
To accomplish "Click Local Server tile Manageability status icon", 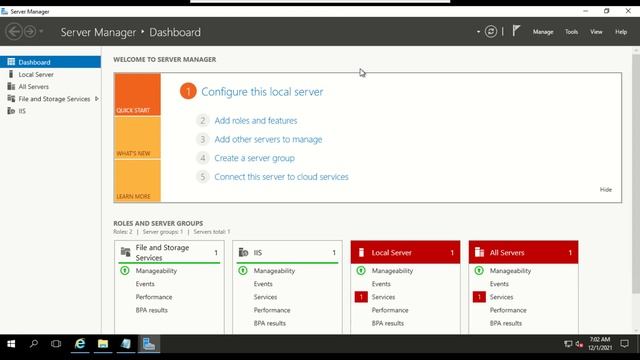I will click(x=361, y=271).
